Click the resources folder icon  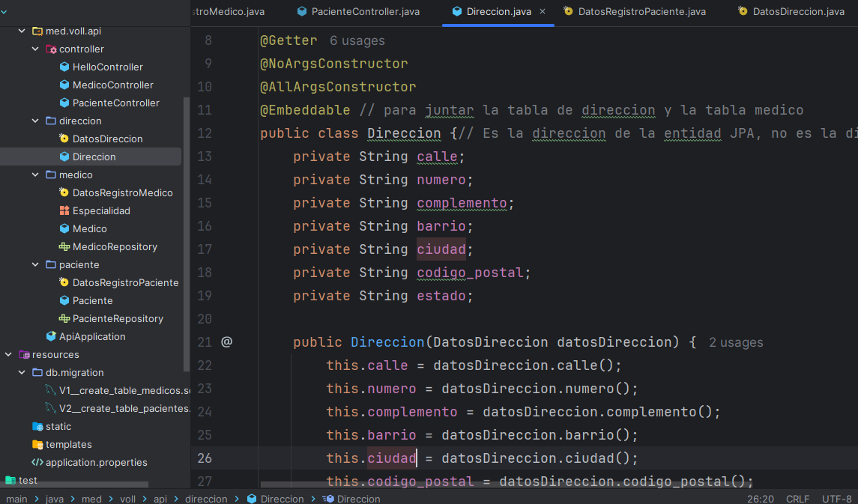tap(24, 354)
